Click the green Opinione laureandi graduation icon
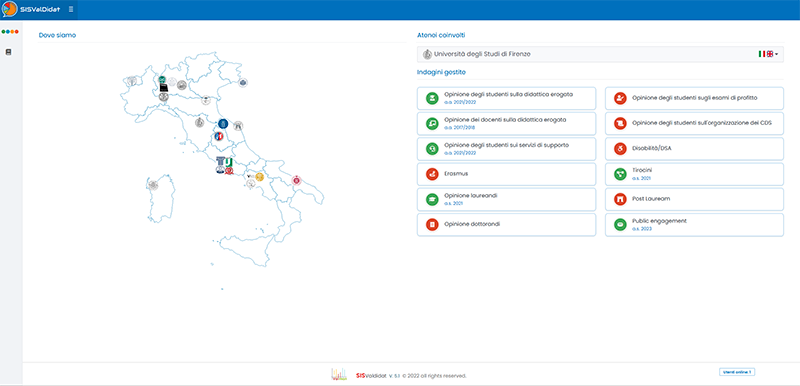The height and width of the screenshot is (386, 800). pyautogui.click(x=432, y=199)
